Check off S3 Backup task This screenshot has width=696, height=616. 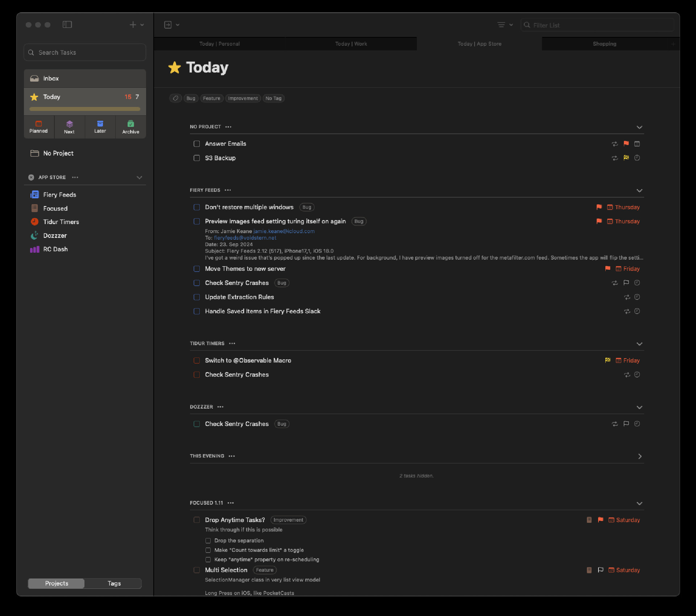tap(196, 158)
